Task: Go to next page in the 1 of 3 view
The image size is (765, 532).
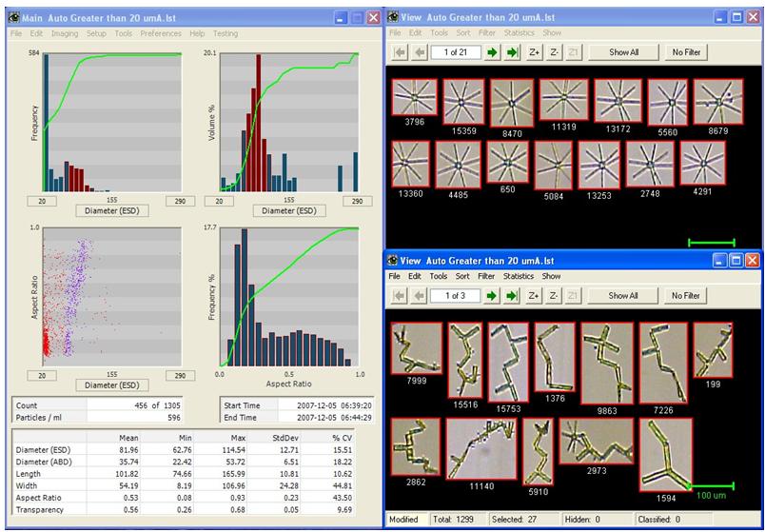Action: coord(493,296)
